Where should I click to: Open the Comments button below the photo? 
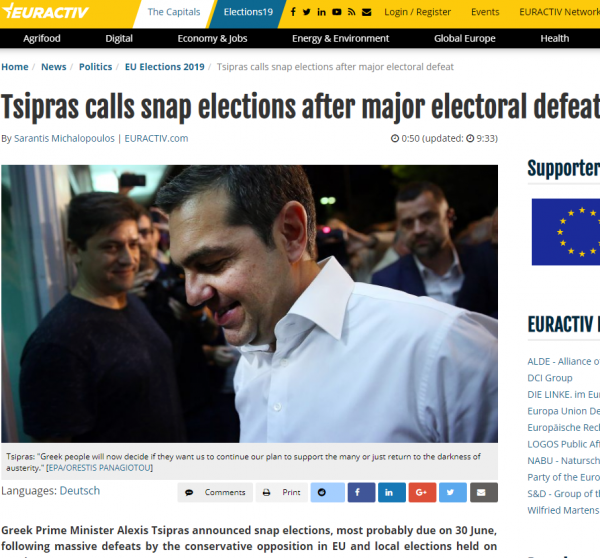click(x=215, y=492)
